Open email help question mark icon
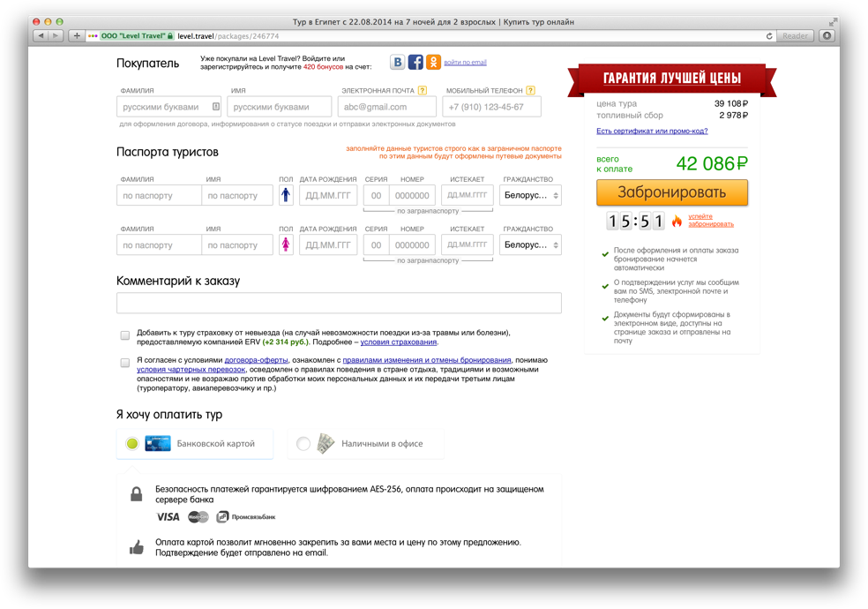The image size is (868, 609). click(x=423, y=90)
